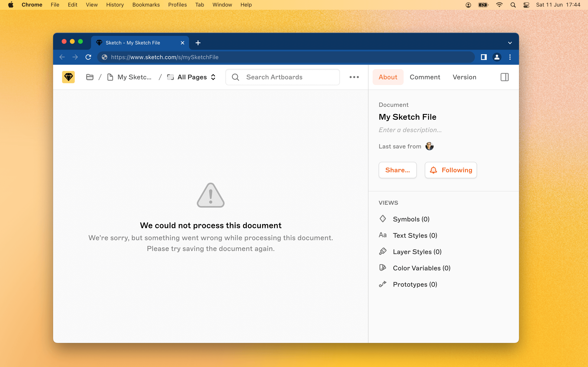Click the Search Artboards field
Viewport: 588px width, 367px height.
[x=283, y=77]
